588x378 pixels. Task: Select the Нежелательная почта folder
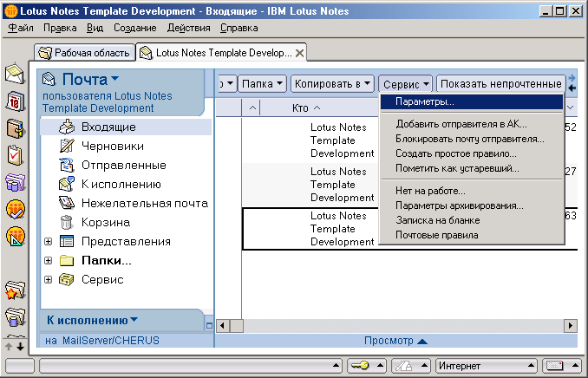coord(145,203)
